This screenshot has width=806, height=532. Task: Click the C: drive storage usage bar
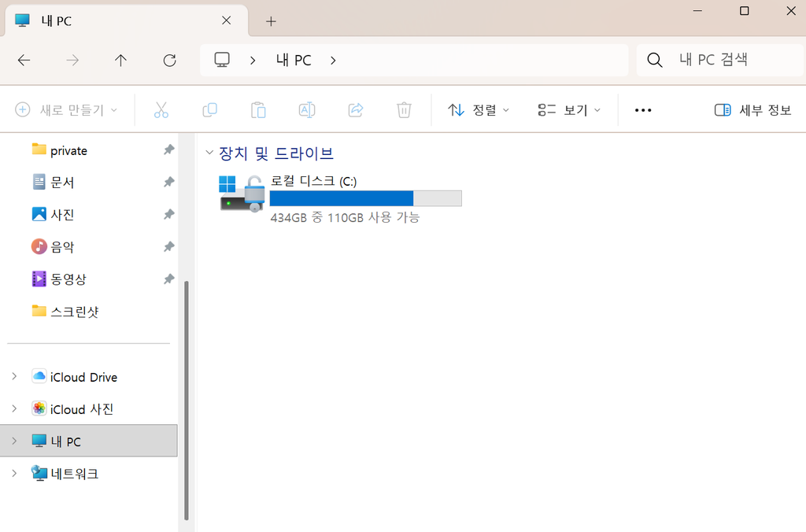pyautogui.click(x=365, y=198)
